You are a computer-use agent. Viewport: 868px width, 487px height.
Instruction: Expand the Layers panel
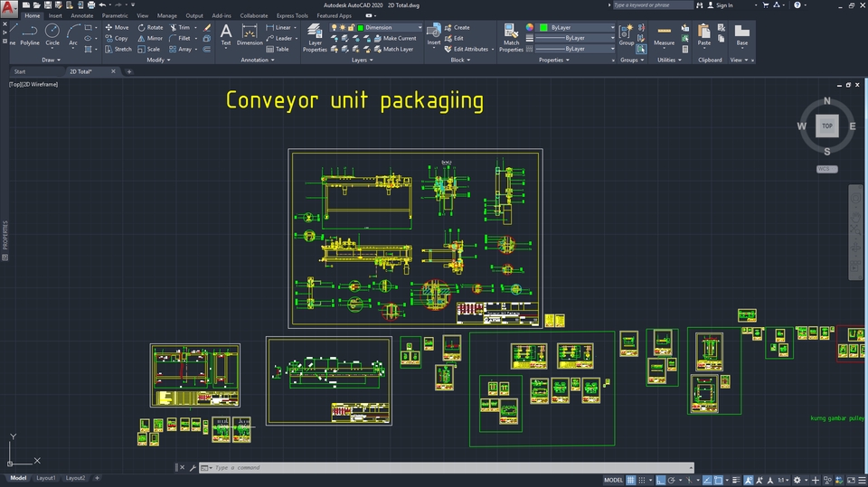362,60
